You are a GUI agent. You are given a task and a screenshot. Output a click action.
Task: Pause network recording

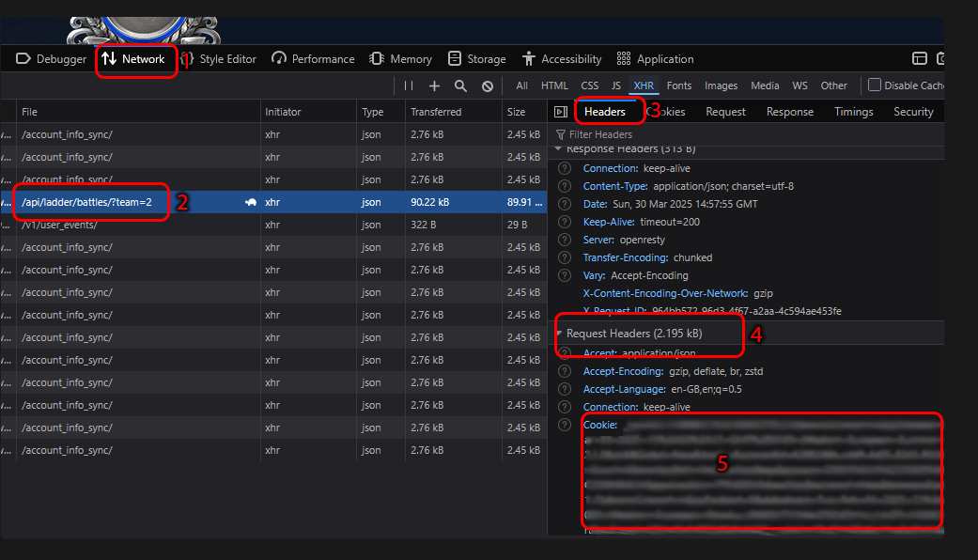pyautogui.click(x=409, y=86)
